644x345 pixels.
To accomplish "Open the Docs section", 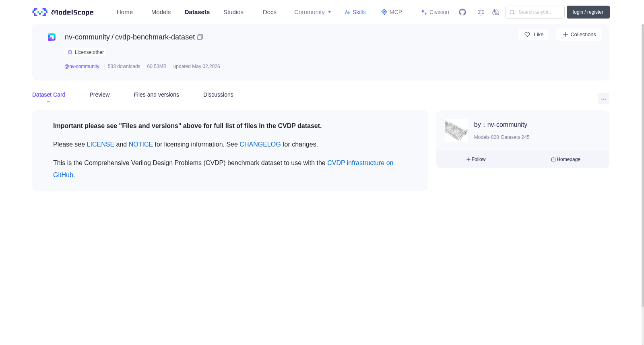I will [270, 12].
